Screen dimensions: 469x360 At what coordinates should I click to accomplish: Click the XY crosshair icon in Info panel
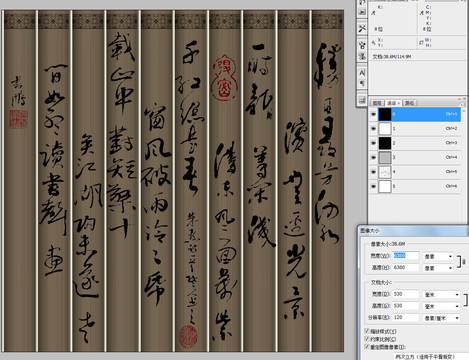[x=373, y=43]
